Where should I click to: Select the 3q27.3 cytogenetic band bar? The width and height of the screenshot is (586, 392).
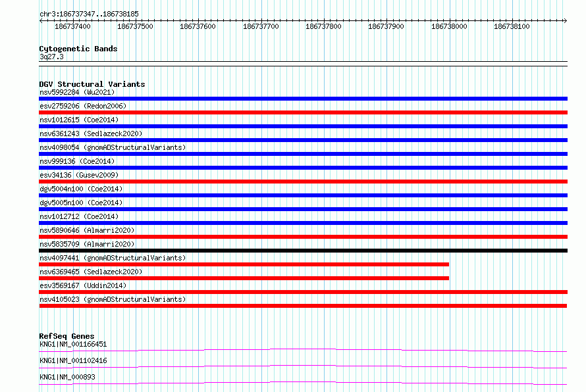pyautogui.click(x=303, y=64)
